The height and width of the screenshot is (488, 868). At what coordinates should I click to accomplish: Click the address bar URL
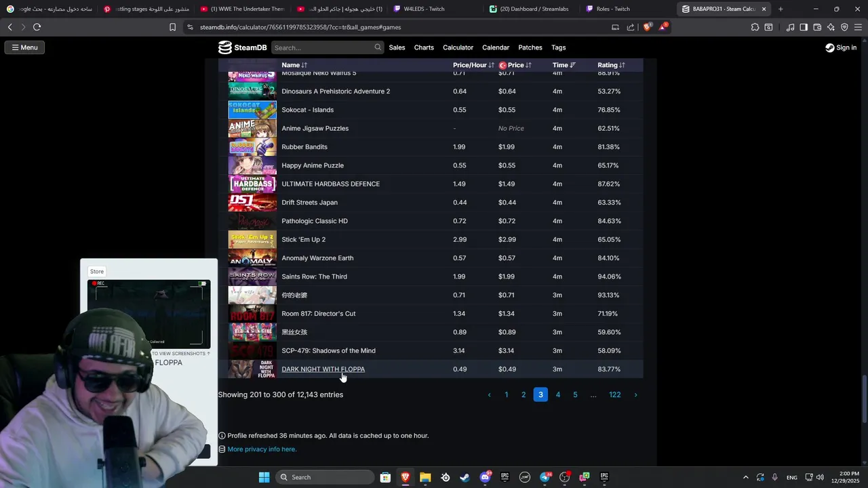coord(300,27)
